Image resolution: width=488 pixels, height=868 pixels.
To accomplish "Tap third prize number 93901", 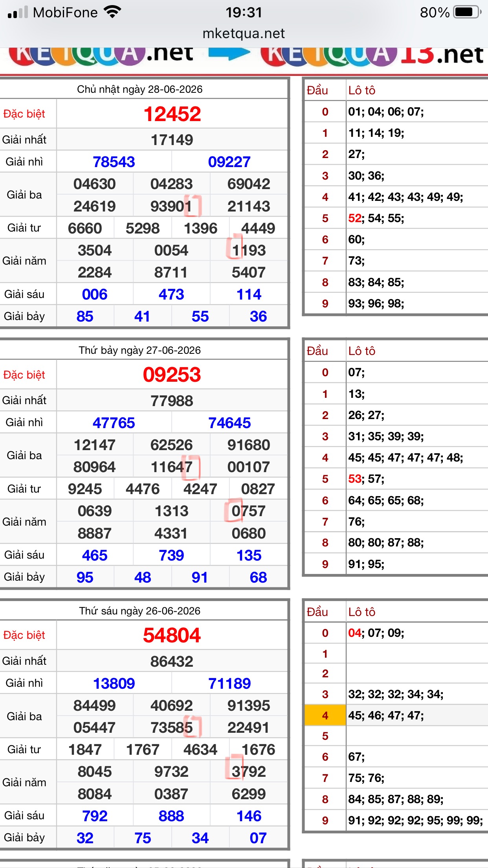I will pos(172,206).
